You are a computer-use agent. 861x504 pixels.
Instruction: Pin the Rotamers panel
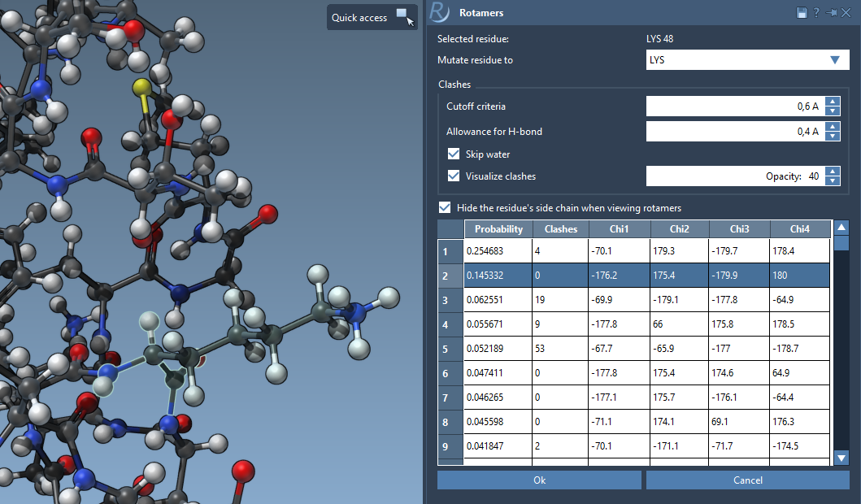tap(831, 13)
